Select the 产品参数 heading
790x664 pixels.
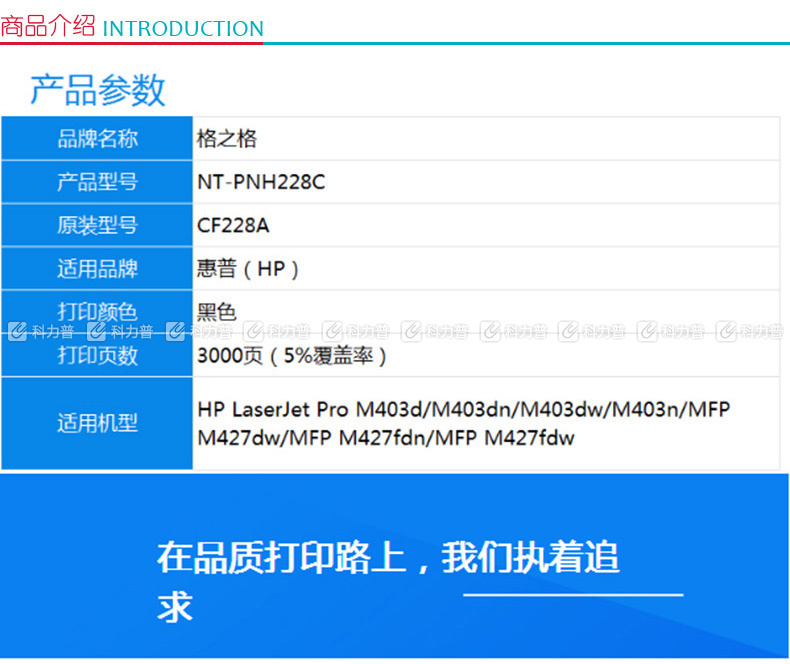(98, 90)
